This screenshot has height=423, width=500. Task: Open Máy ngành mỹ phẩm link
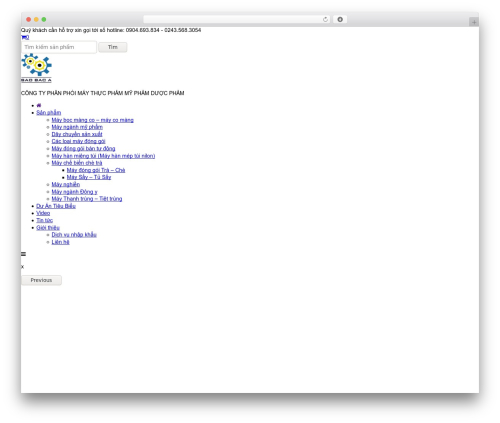77,127
